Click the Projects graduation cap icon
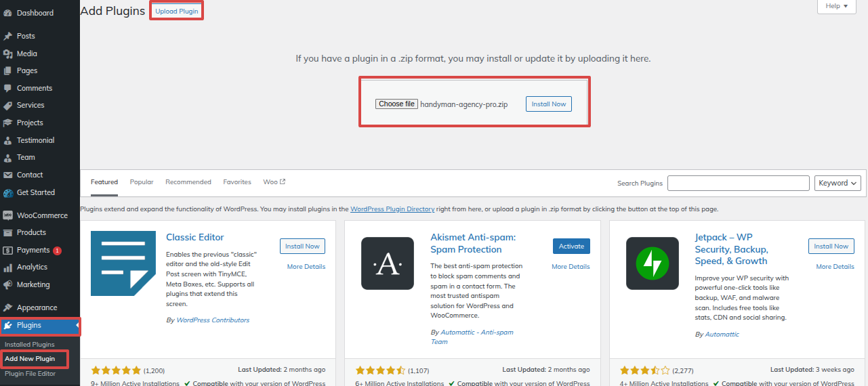This screenshot has width=868, height=386. pos(7,123)
